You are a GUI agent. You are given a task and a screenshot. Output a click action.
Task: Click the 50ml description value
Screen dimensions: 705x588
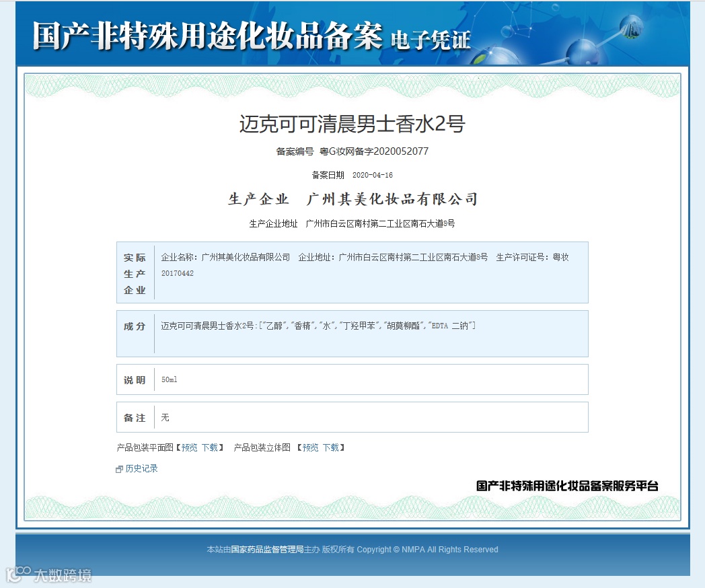169,380
